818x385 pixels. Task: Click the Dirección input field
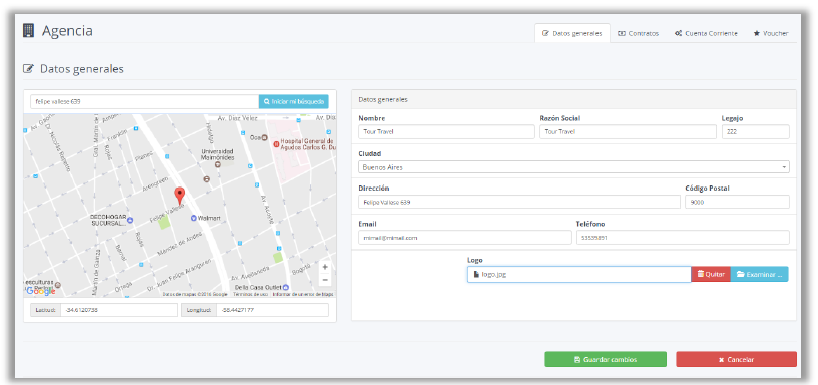(519, 202)
